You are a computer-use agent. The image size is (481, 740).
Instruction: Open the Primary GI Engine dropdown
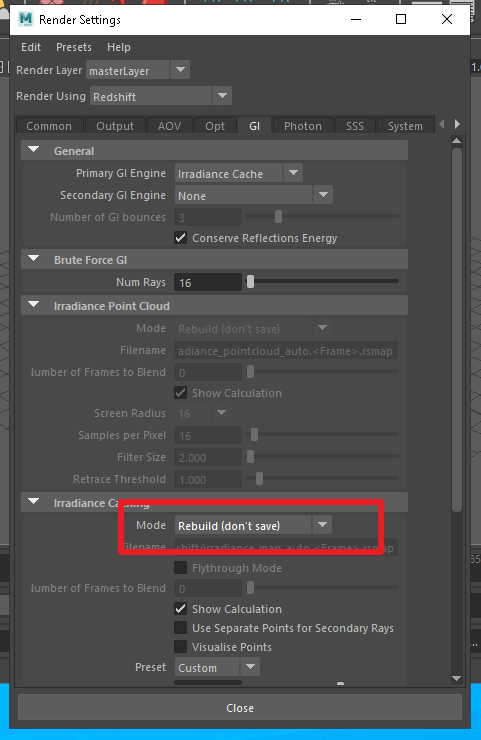pos(238,173)
